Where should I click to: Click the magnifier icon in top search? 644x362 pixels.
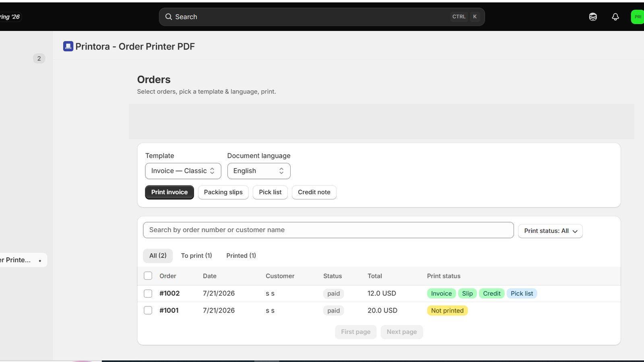[169, 17]
